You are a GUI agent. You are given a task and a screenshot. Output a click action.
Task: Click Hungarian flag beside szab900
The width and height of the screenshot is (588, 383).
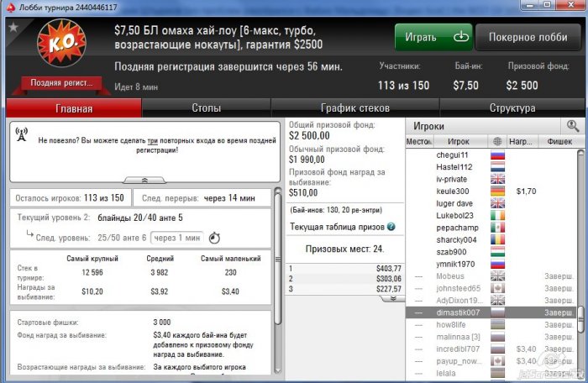(x=497, y=252)
